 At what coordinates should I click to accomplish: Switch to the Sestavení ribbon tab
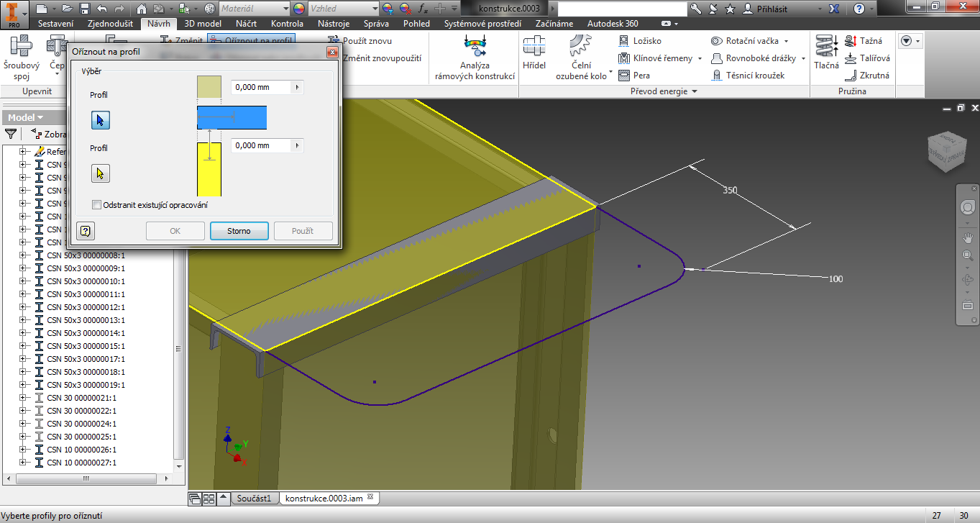[55, 24]
